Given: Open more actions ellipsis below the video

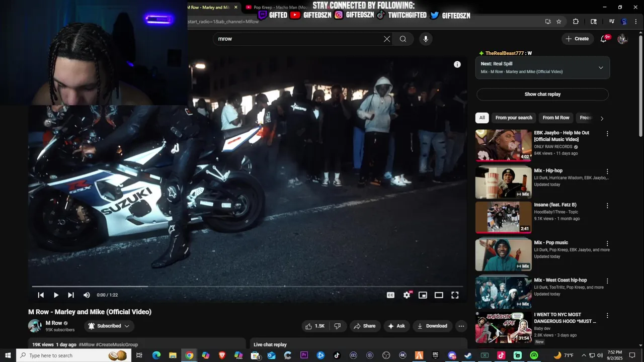Looking at the screenshot, I should 461,326.
